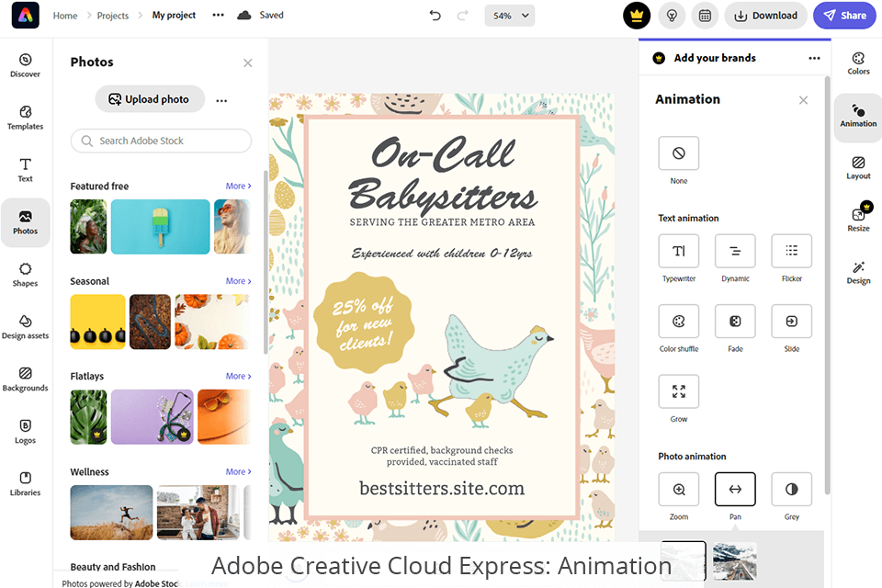The height and width of the screenshot is (588, 882).
Task: Apply the Typewriter text animation
Action: (679, 251)
